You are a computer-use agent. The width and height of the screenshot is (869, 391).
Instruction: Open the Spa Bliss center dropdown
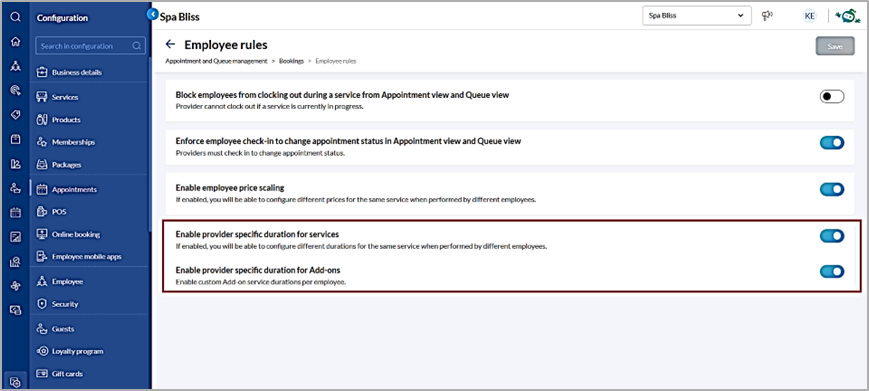pyautogui.click(x=697, y=16)
